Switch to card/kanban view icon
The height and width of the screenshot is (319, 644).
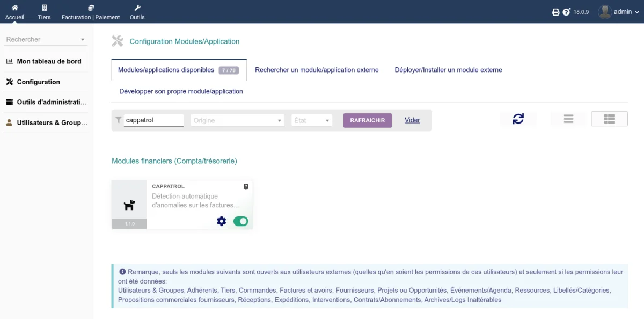tap(609, 119)
